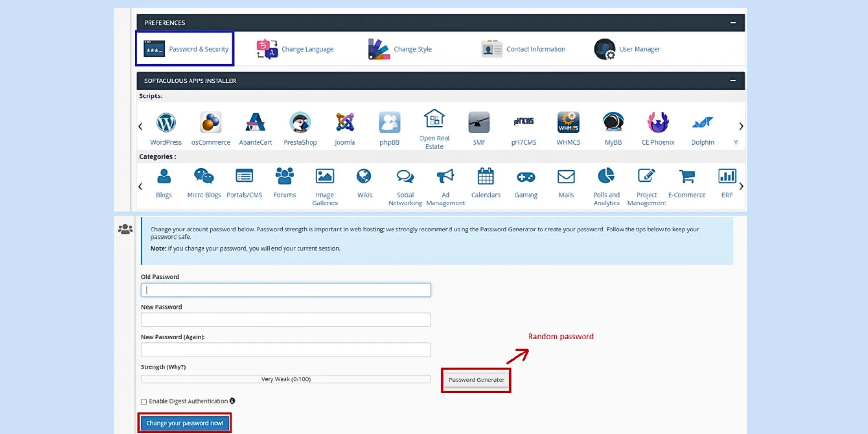Click the PrestaShop script icon
Screen dimensions: 868x434
[x=300, y=123]
